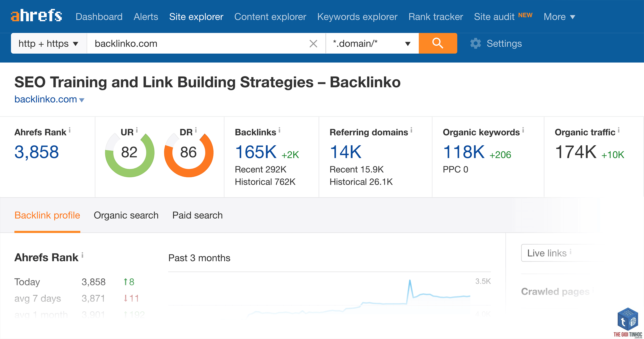
Task: Click the 118K Organic keywords value
Action: pyautogui.click(x=464, y=152)
